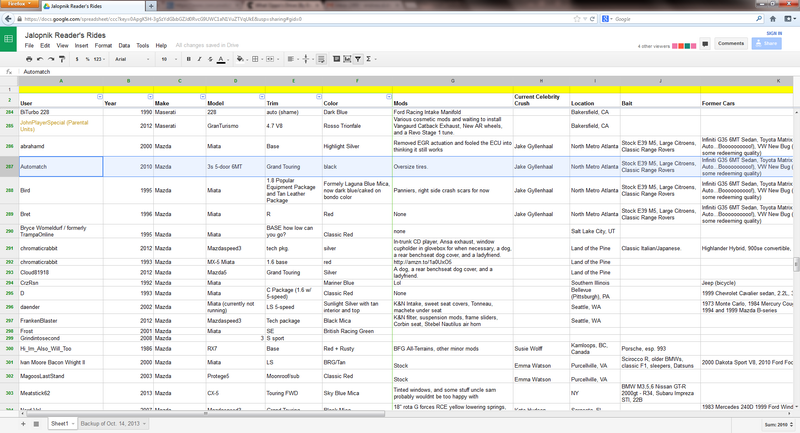Click the Redo arrow icon

pos(51,59)
